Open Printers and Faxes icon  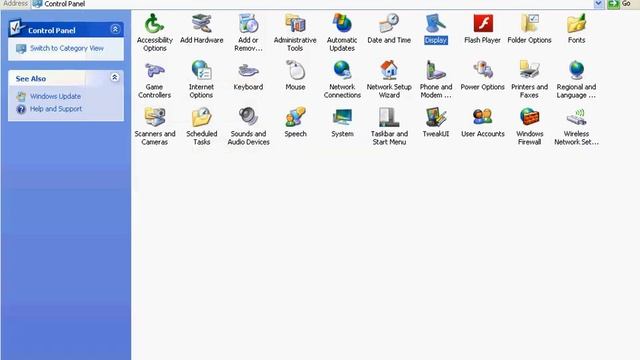(x=529, y=70)
